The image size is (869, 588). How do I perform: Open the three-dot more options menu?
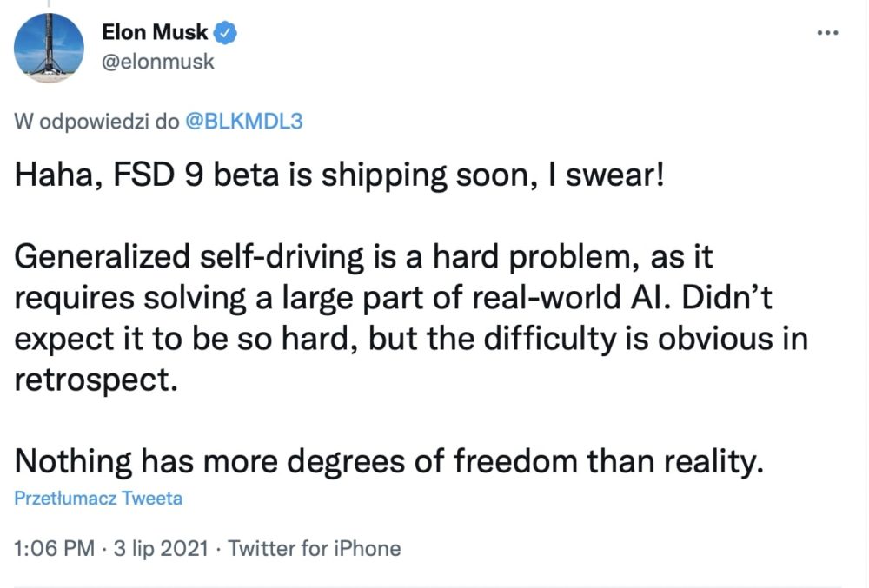tap(827, 33)
